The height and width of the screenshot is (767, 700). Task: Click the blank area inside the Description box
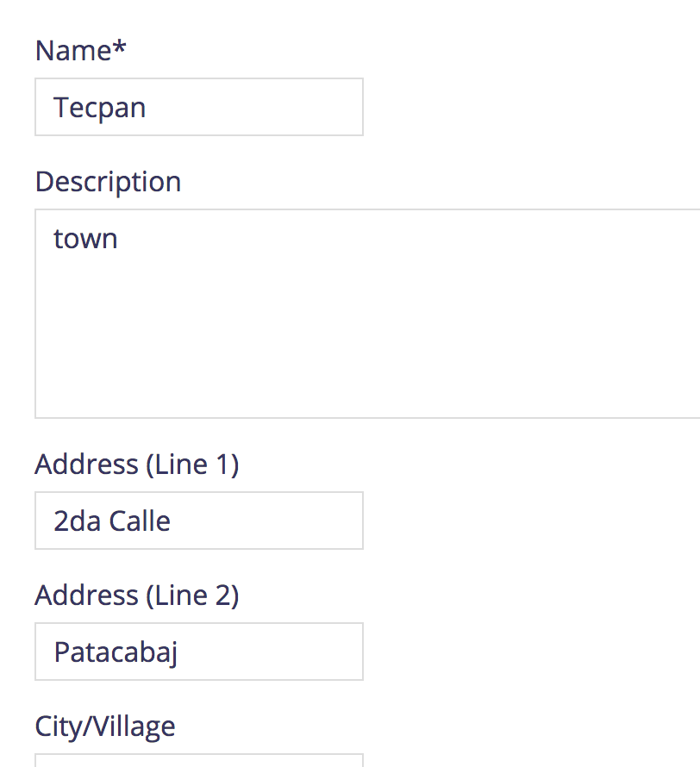pos(367,333)
